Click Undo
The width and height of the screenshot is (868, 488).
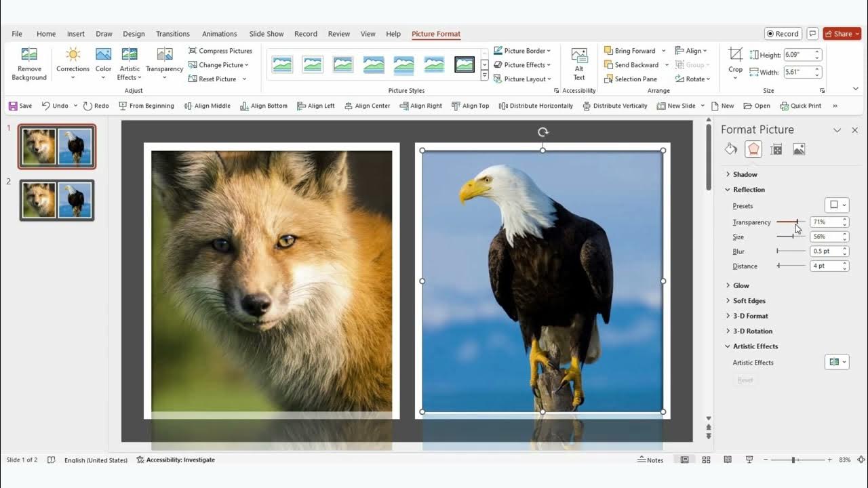pos(55,106)
